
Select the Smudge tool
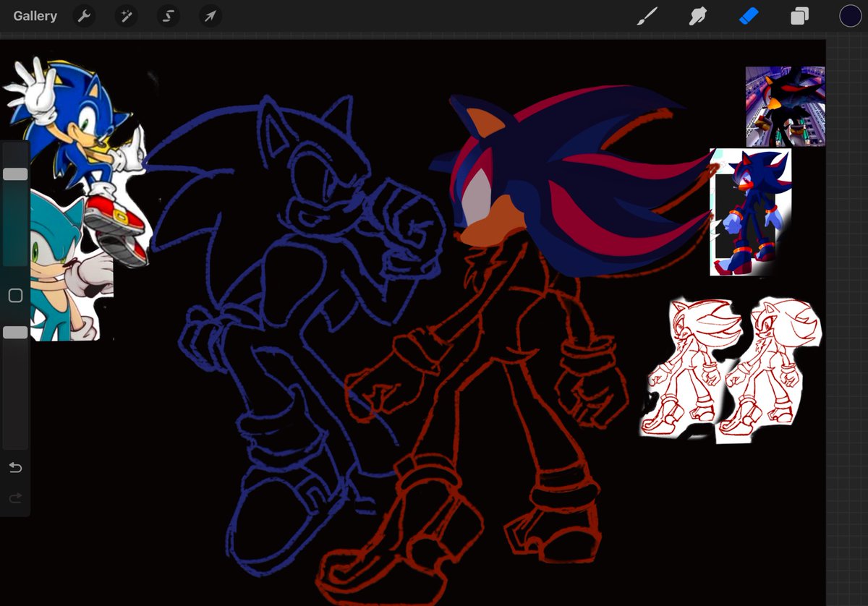click(698, 16)
